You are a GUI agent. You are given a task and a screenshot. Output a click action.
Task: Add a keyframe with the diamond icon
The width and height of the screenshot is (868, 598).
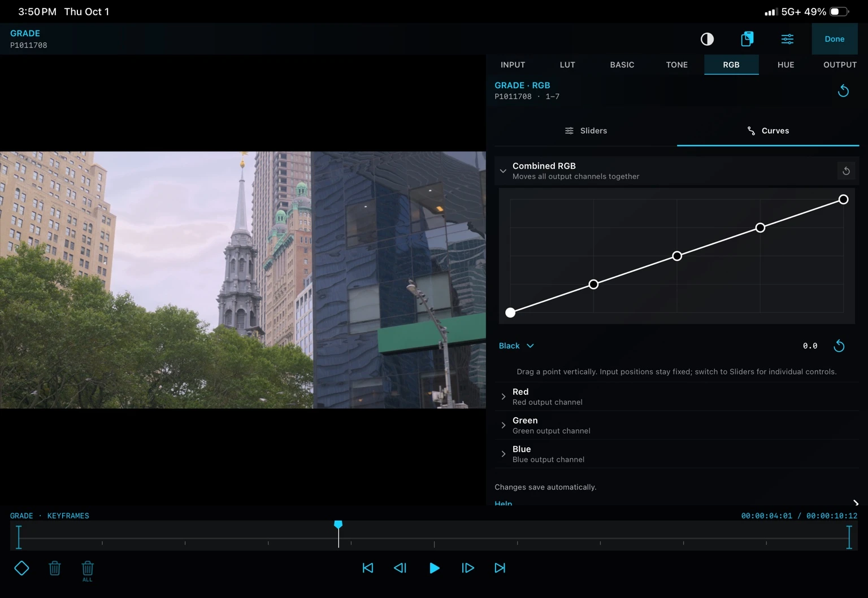point(21,568)
